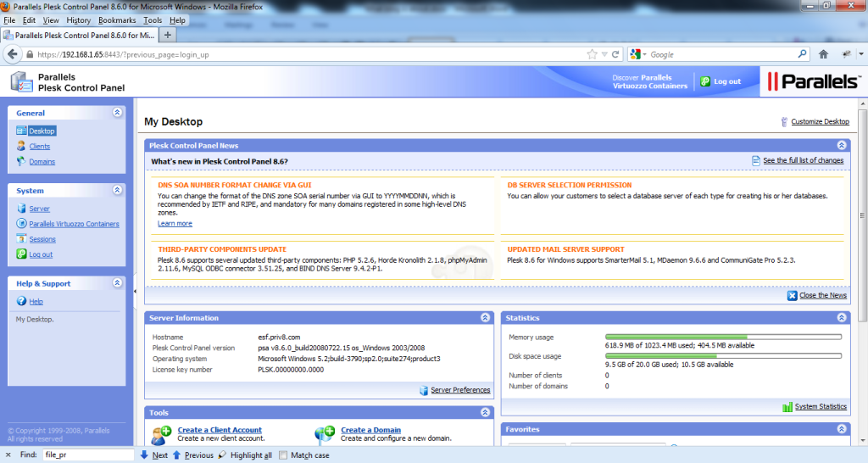This screenshot has height=463, width=868.
Task: Click the Close the News X icon
Action: [793, 295]
